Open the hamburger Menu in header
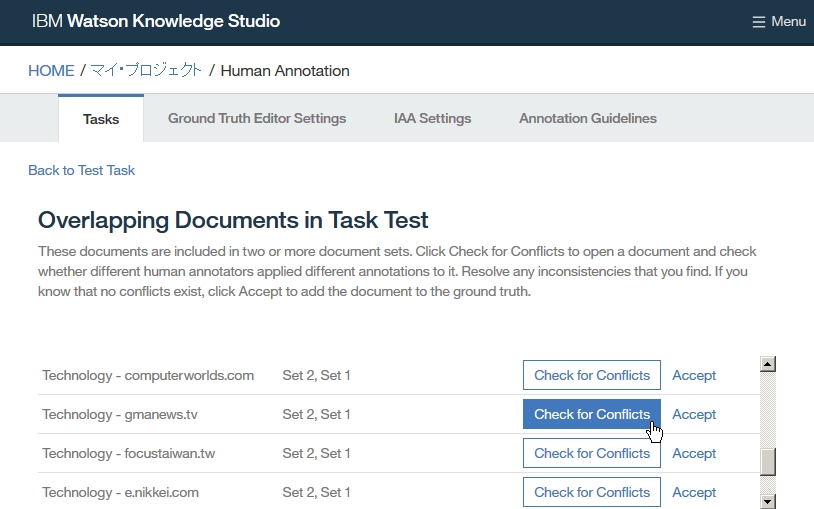 (778, 21)
